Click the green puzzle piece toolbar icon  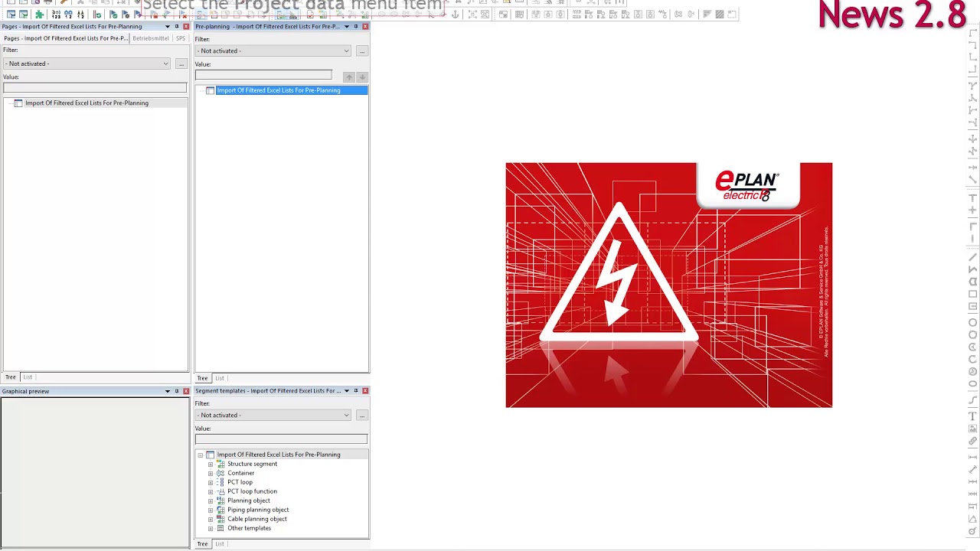[x=39, y=15]
